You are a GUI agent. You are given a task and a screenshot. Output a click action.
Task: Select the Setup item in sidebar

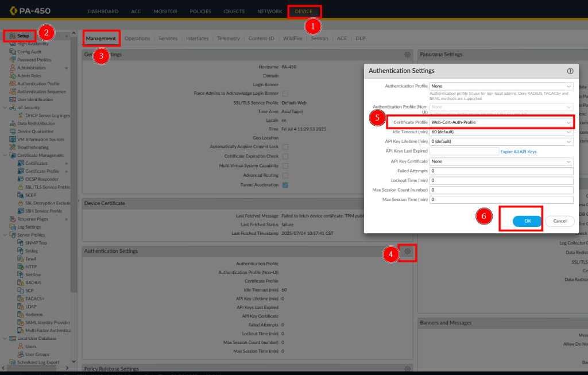click(x=23, y=36)
